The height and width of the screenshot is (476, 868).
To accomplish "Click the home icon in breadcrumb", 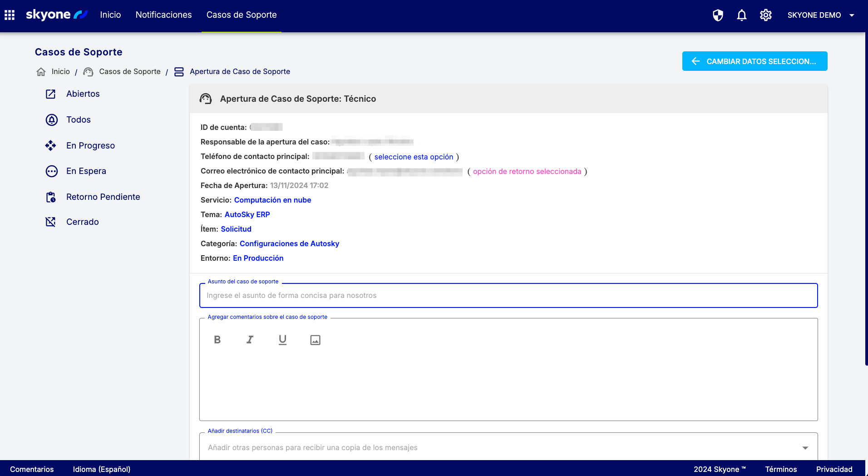I will coord(41,72).
